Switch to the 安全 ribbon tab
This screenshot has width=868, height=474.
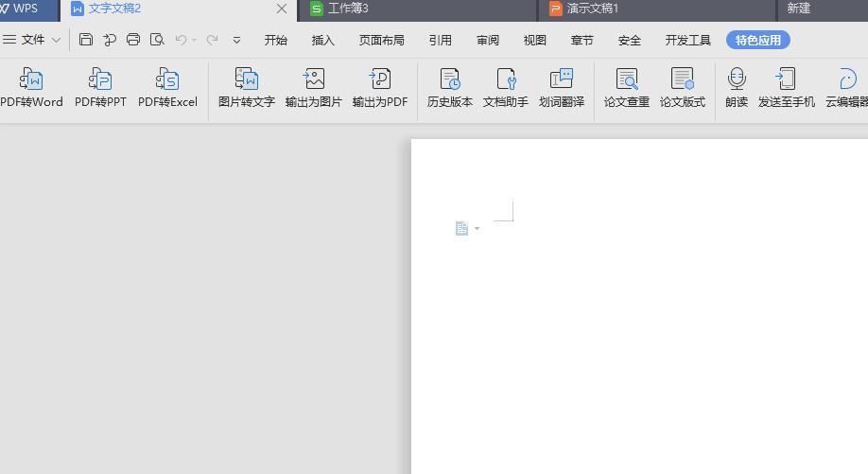click(x=630, y=40)
